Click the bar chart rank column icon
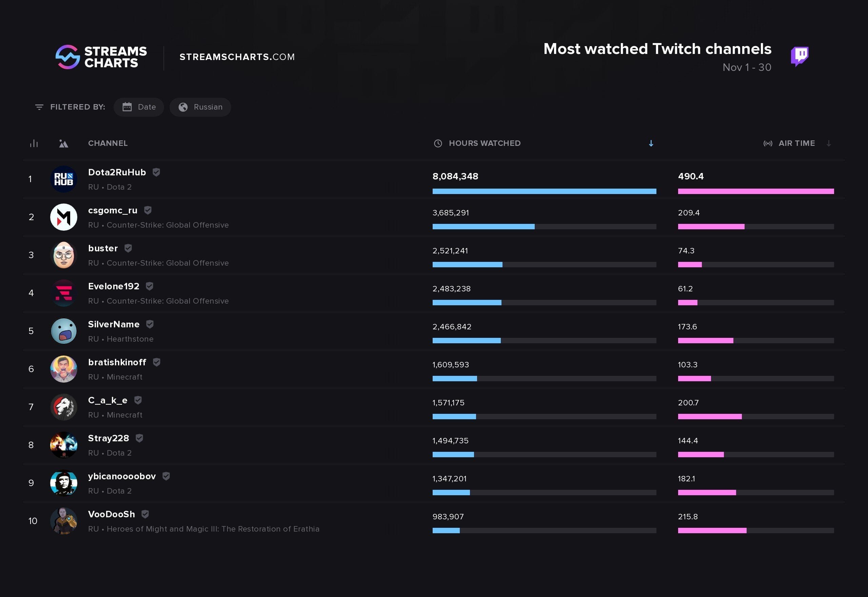This screenshot has width=868, height=597. point(34,143)
